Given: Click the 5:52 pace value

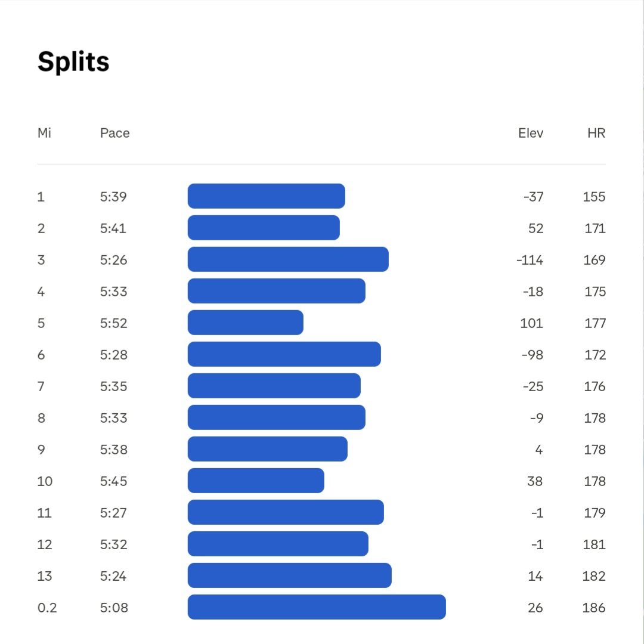Looking at the screenshot, I should [114, 323].
